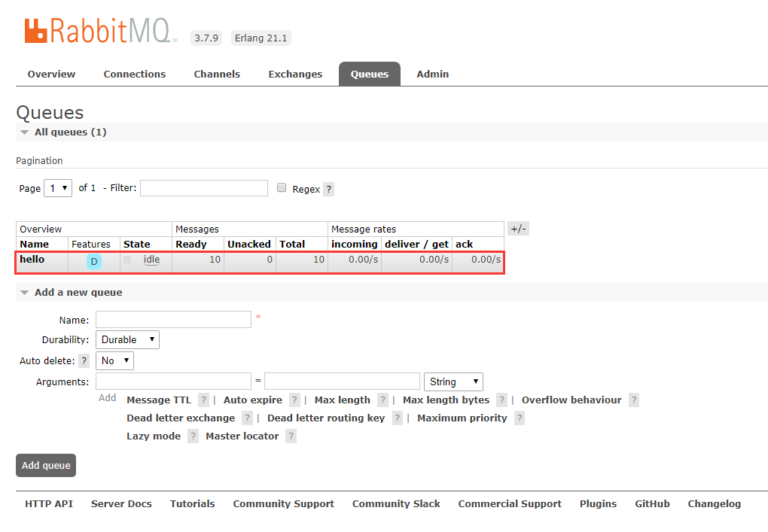The height and width of the screenshot is (532, 768).
Task: Open the Durability dropdown
Action: coord(127,339)
